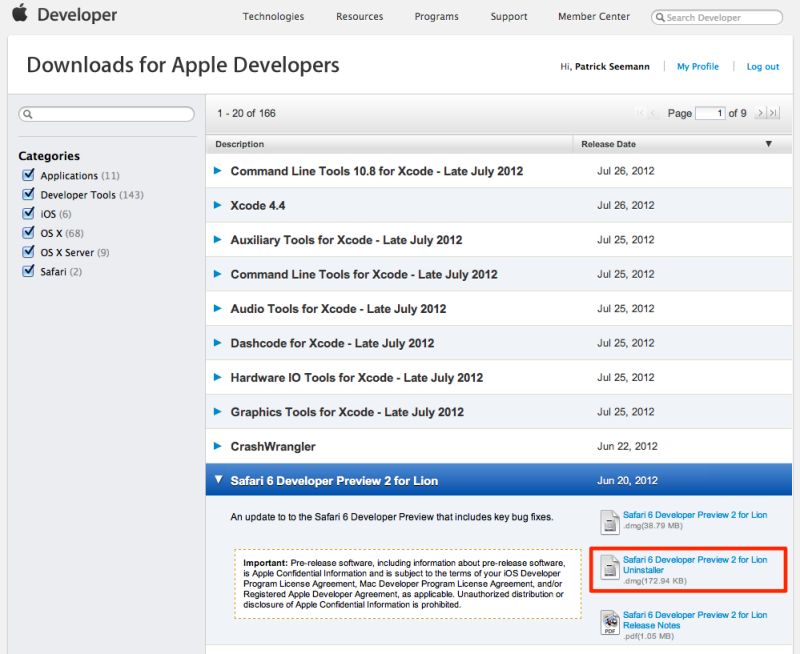
Task: Expand Audio Tools for Xcode row
Action: [x=218, y=308]
